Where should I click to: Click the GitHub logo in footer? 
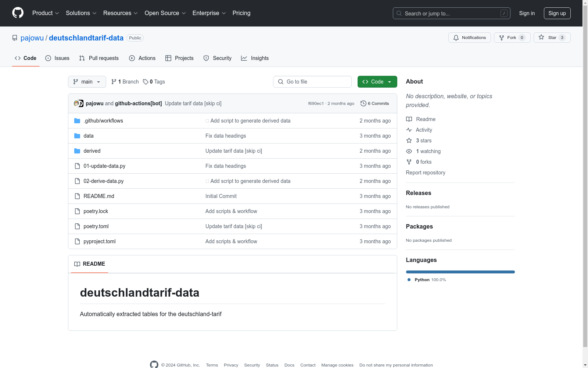pyautogui.click(x=154, y=365)
